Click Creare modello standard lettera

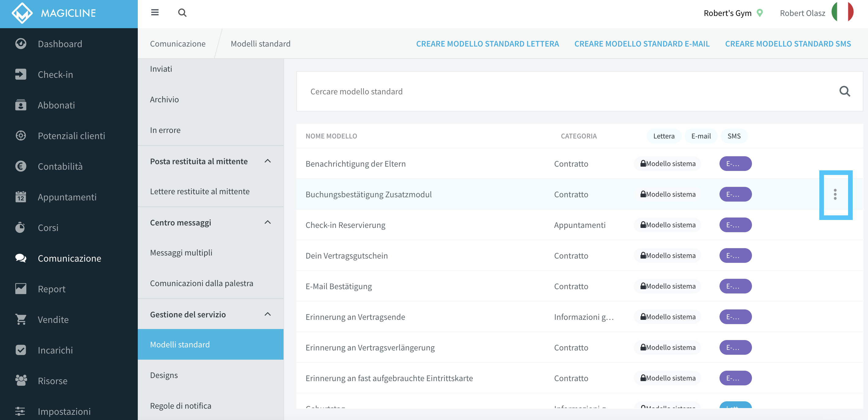coord(487,44)
